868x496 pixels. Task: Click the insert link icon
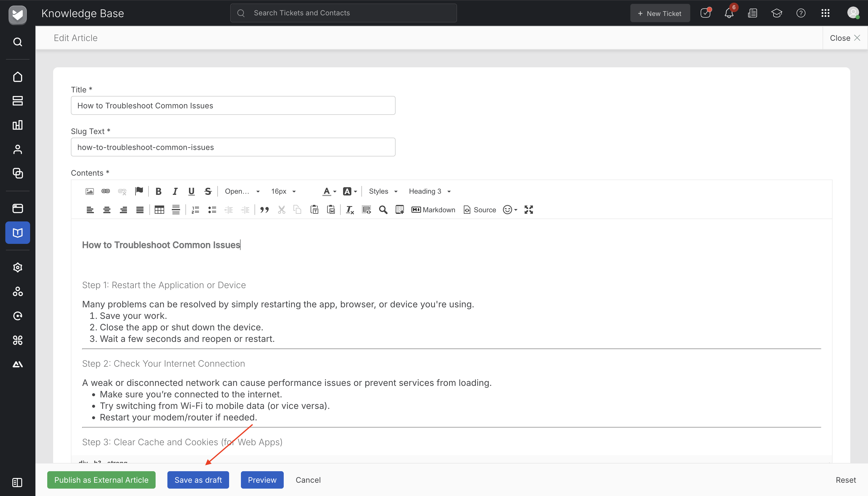pyautogui.click(x=106, y=191)
